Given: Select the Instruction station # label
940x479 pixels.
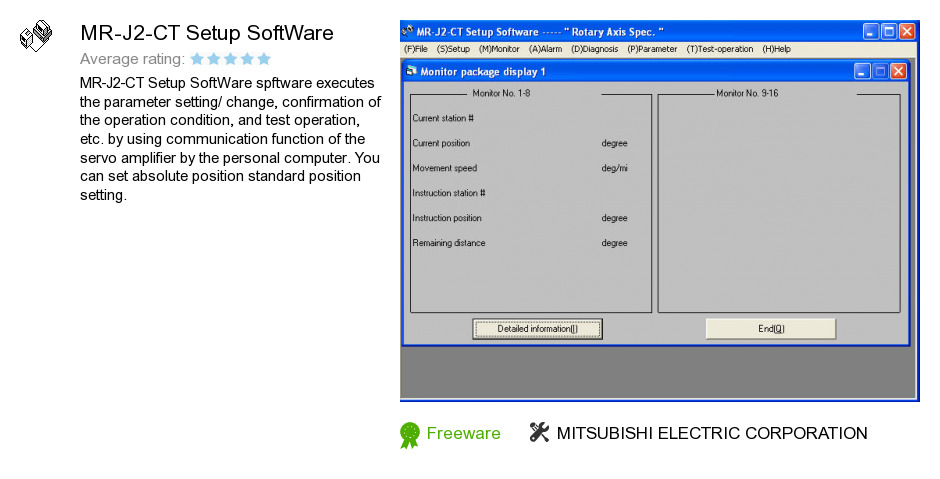Looking at the screenshot, I should [448, 193].
